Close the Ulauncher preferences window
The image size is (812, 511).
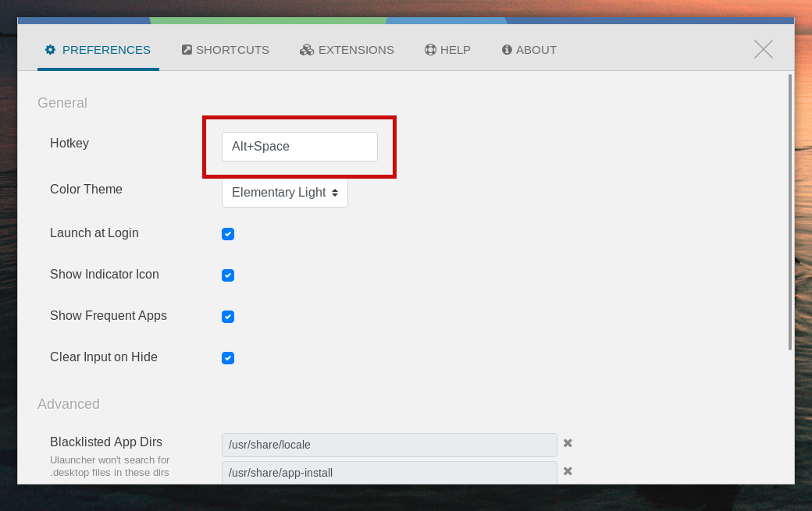pos(763,49)
